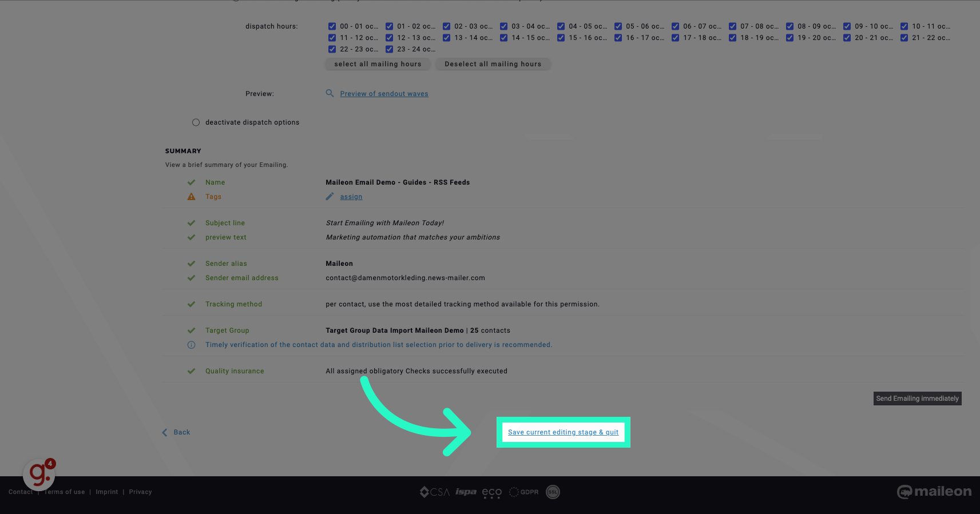980x514 pixels.
Task: Open the Imprint footer link
Action: coord(107,492)
